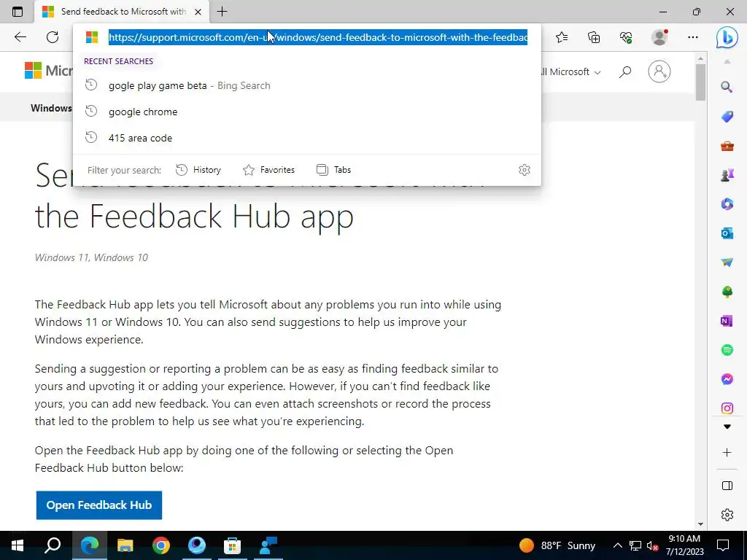
Task: Click the Open Feedback Hub button
Action: coord(99,505)
